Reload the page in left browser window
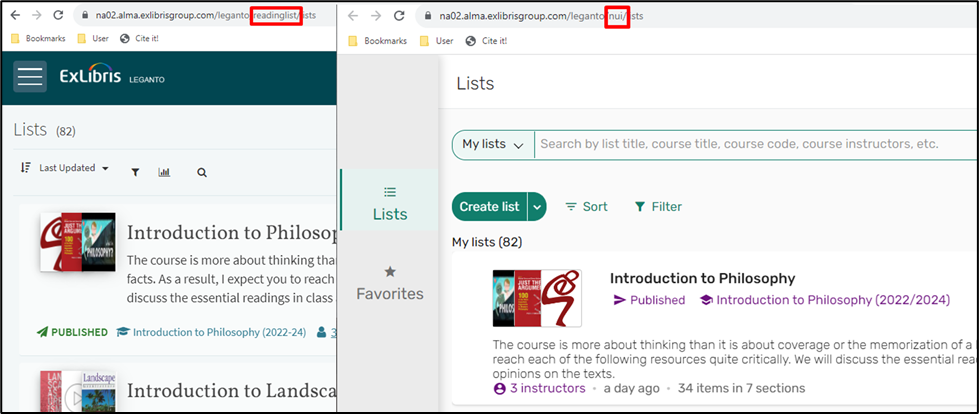Viewport: 979px width, 414px height. (x=58, y=16)
